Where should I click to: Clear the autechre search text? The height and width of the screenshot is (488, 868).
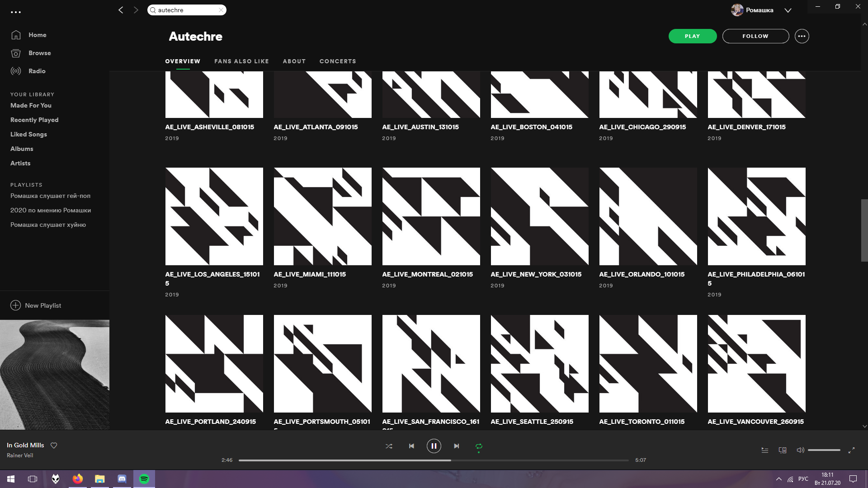(x=221, y=10)
